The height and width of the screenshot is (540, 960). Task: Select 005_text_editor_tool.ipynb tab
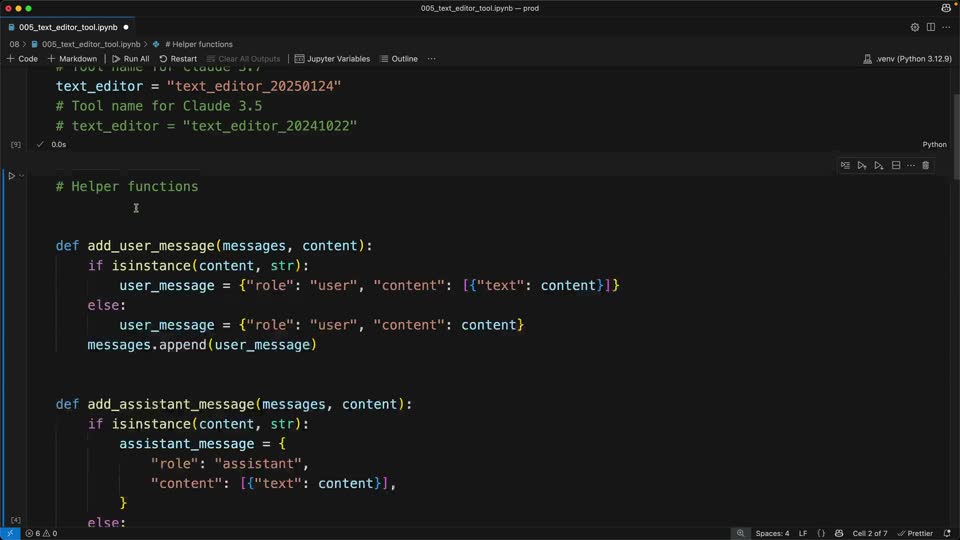point(67,27)
